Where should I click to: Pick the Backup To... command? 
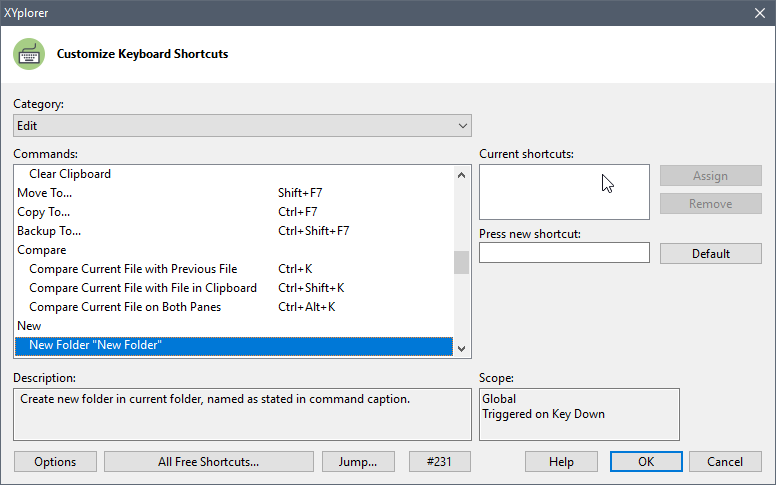(x=49, y=231)
